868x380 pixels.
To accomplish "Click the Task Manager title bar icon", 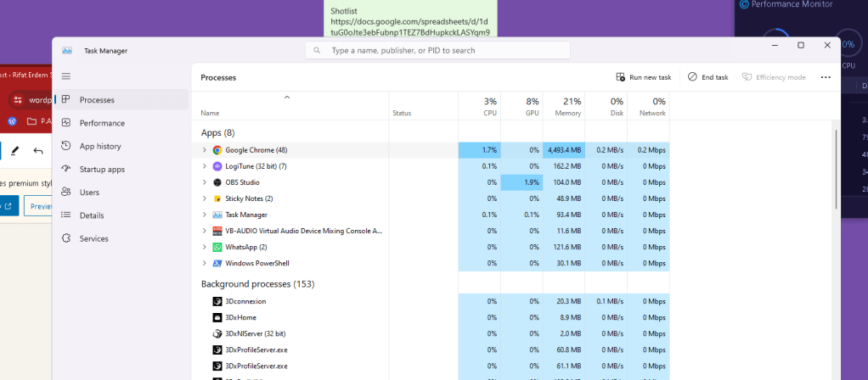I will (x=68, y=50).
